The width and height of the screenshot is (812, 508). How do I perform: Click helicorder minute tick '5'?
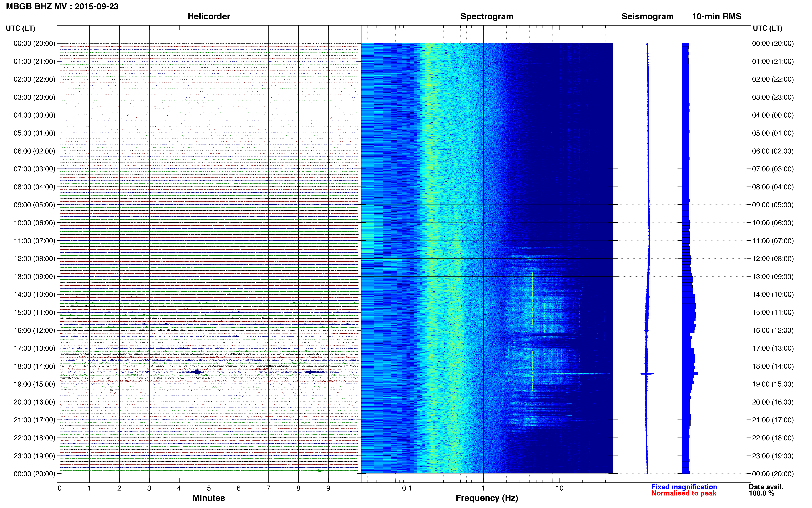click(209, 488)
